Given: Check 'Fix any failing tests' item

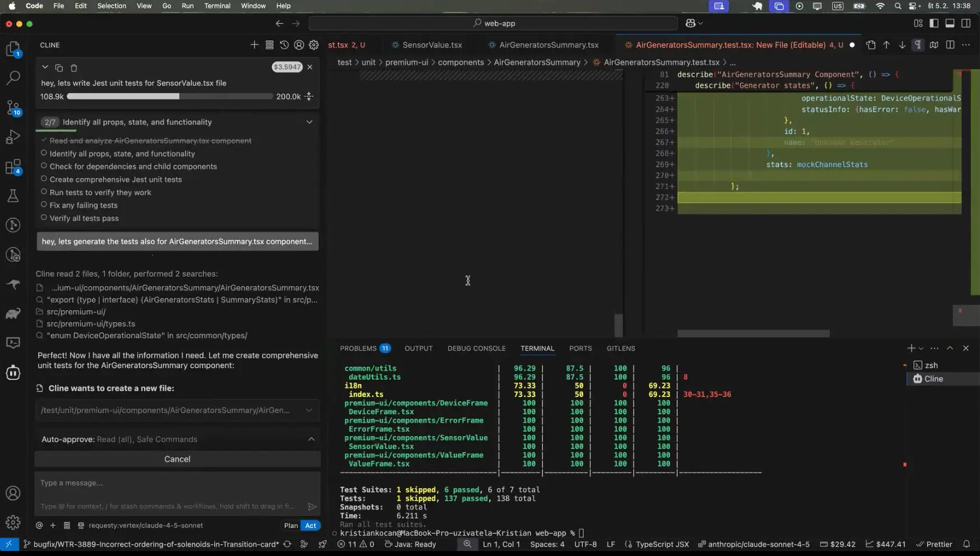Looking at the screenshot, I should [x=44, y=205].
